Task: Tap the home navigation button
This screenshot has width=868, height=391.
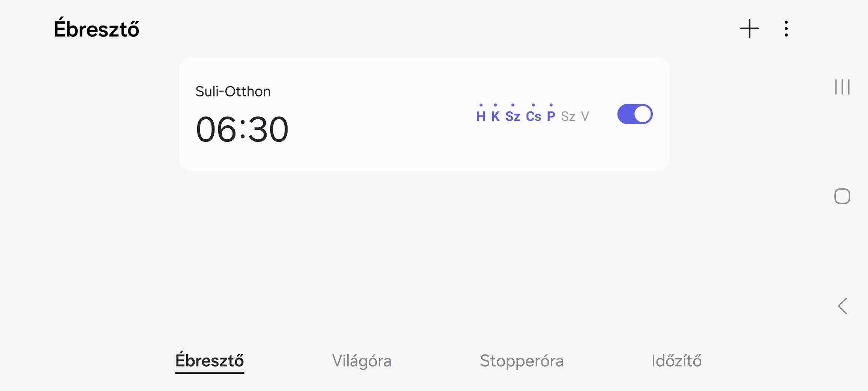Action: 842,196
